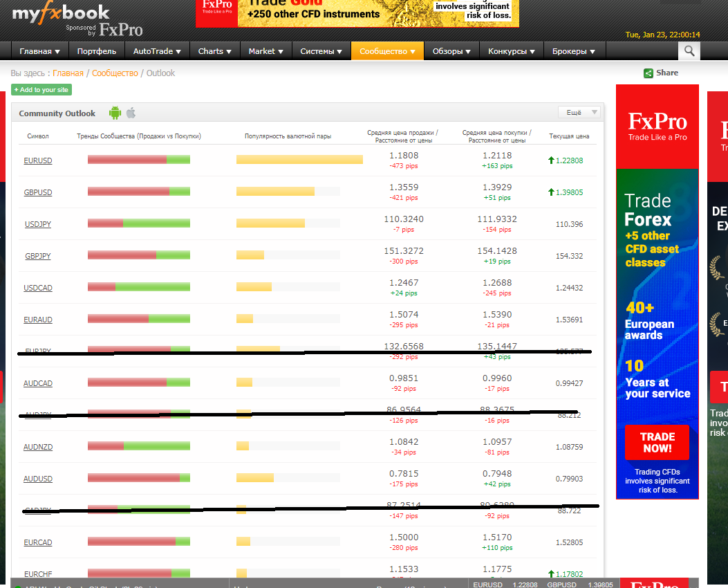This screenshot has width=728, height=588.
Task: Expand the Конкурсы dropdown menu
Action: pos(511,51)
